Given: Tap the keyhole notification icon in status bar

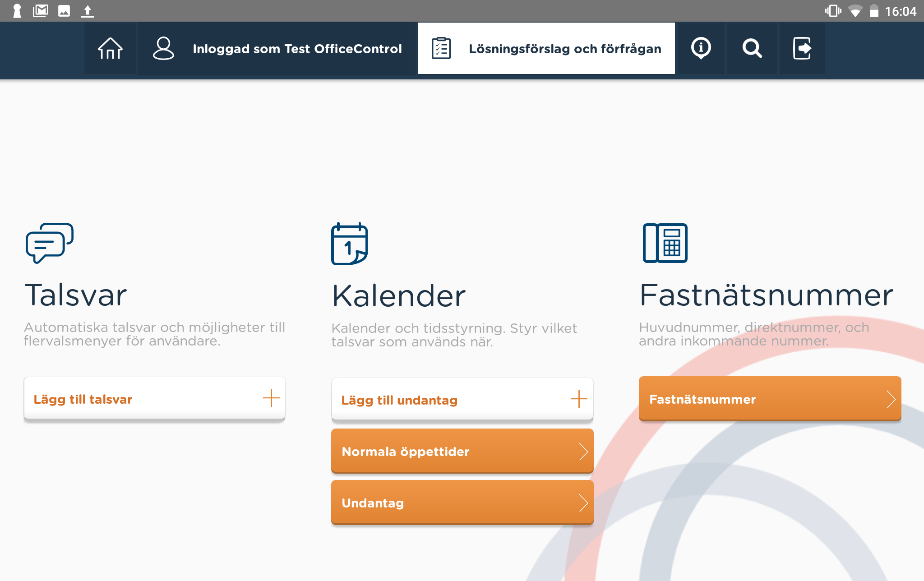Looking at the screenshot, I should coord(17,11).
